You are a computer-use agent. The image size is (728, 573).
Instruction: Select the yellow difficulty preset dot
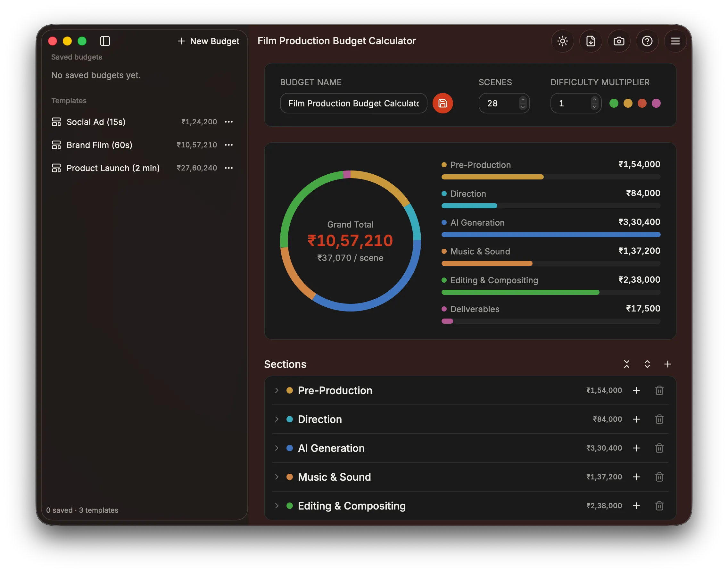click(628, 103)
